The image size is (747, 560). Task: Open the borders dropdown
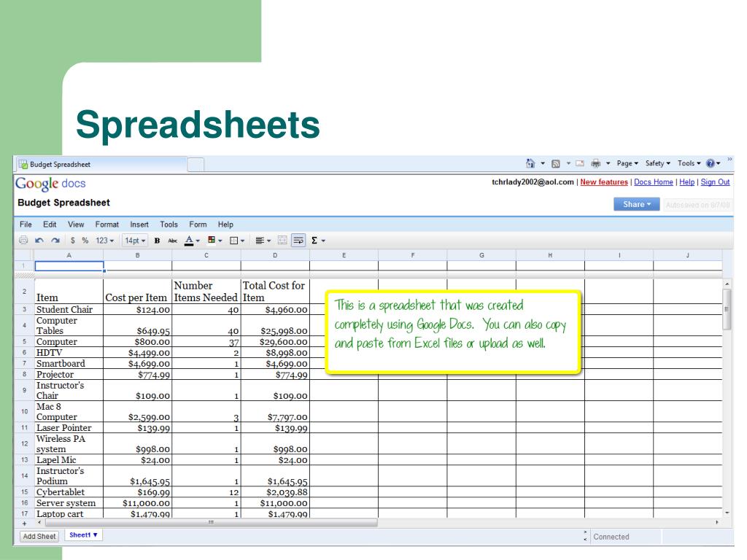(237, 241)
